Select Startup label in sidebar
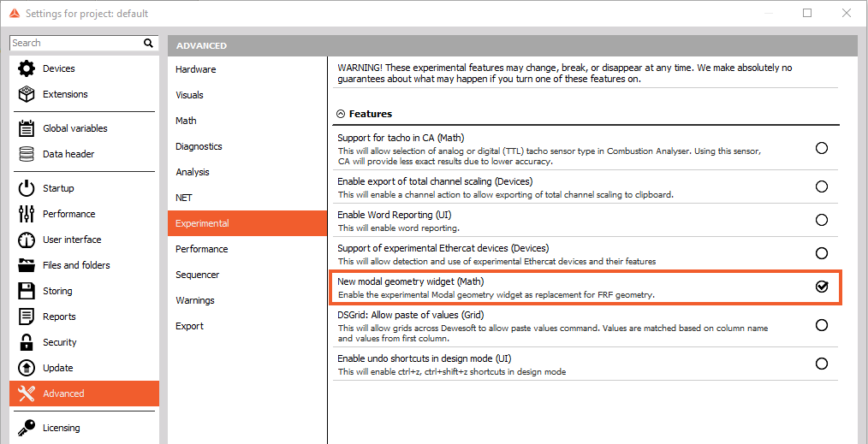This screenshot has height=444, width=868. tap(58, 188)
